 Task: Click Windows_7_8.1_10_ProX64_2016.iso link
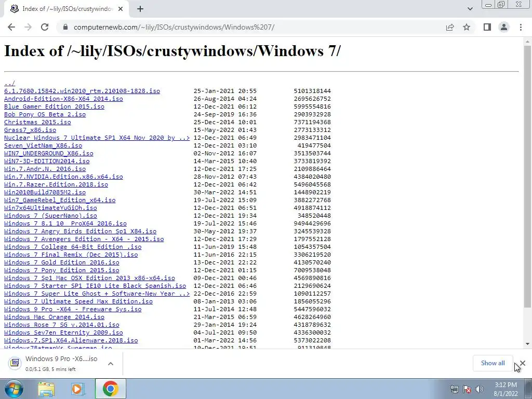65,223
